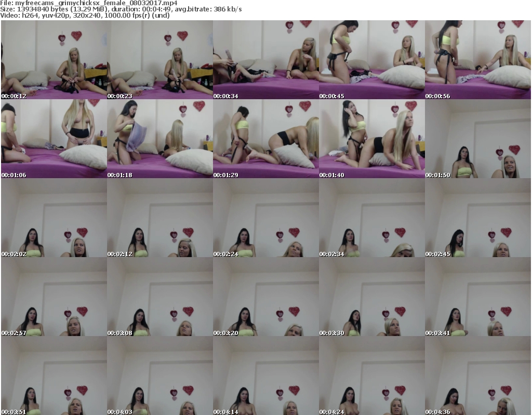The height and width of the screenshot is (415, 532).
Task: Choose the frame stamped 00:00:56
Action: [478, 60]
